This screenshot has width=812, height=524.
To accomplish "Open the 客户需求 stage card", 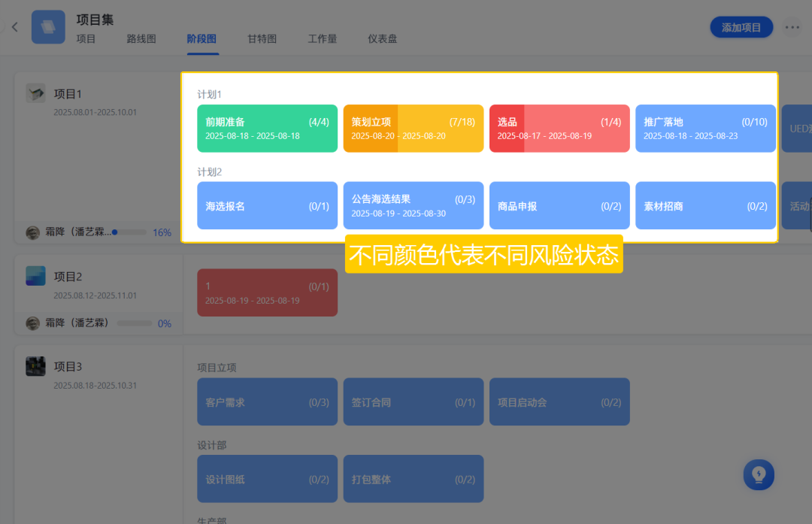I will [267, 402].
